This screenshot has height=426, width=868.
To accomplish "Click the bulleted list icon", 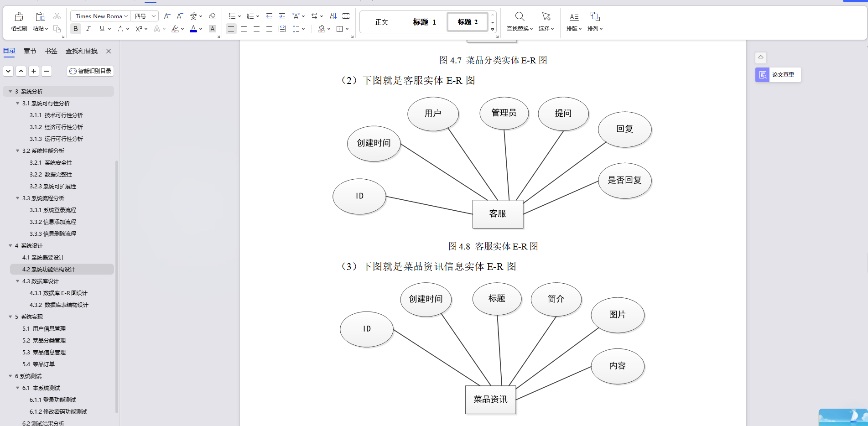I will pyautogui.click(x=232, y=16).
